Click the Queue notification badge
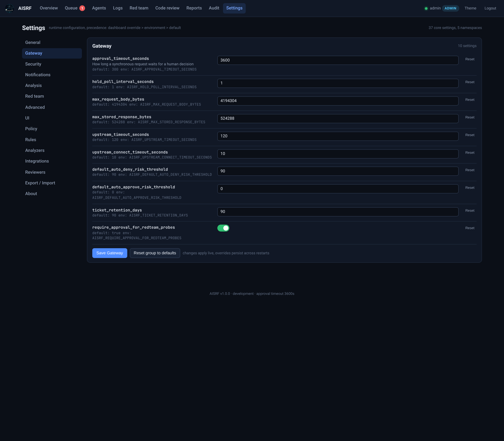Viewport: 504px width, 441px height. tap(82, 8)
